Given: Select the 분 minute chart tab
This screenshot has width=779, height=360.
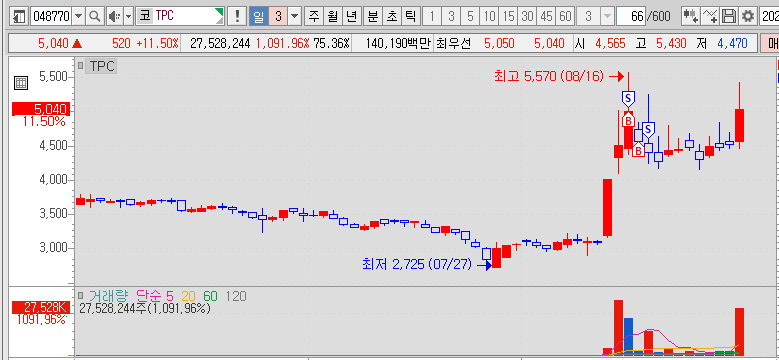Looking at the screenshot, I should 373,16.
